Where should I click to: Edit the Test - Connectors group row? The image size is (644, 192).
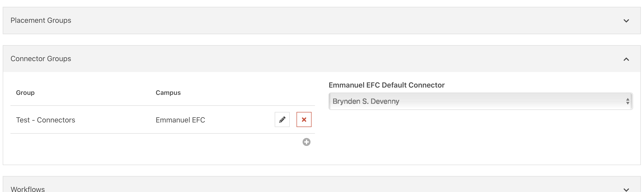(x=282, y=119)
